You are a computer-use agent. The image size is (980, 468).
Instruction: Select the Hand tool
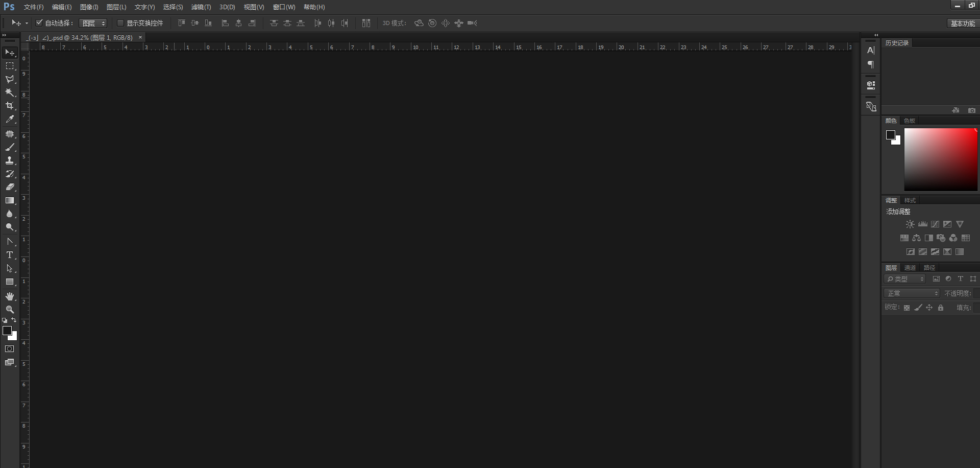tap(10, 296)
